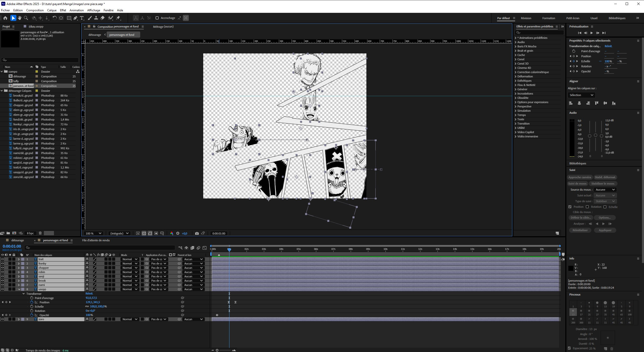Image resolution: width=644 pixels, height=352 pixels.
Task: Collapse the usopp layer twirl
Action: pos(19,289)
